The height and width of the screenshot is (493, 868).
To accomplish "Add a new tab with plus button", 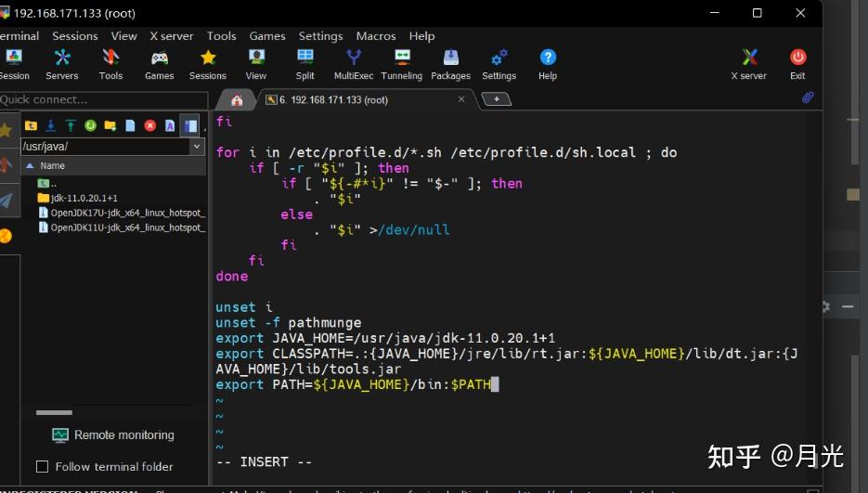I will (497, 99).
